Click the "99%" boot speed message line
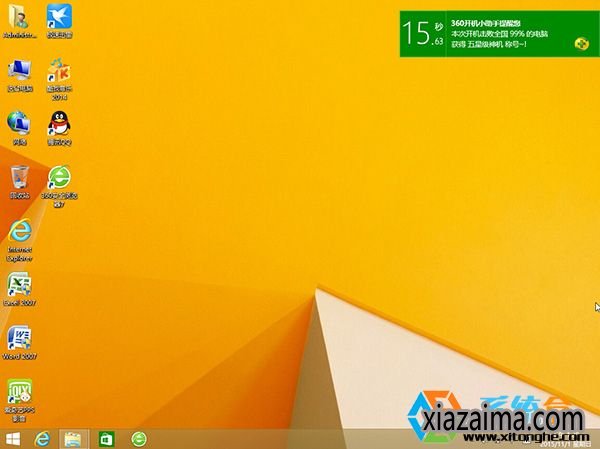The height and width of the screenshot is (449, 600). [499, 34]
